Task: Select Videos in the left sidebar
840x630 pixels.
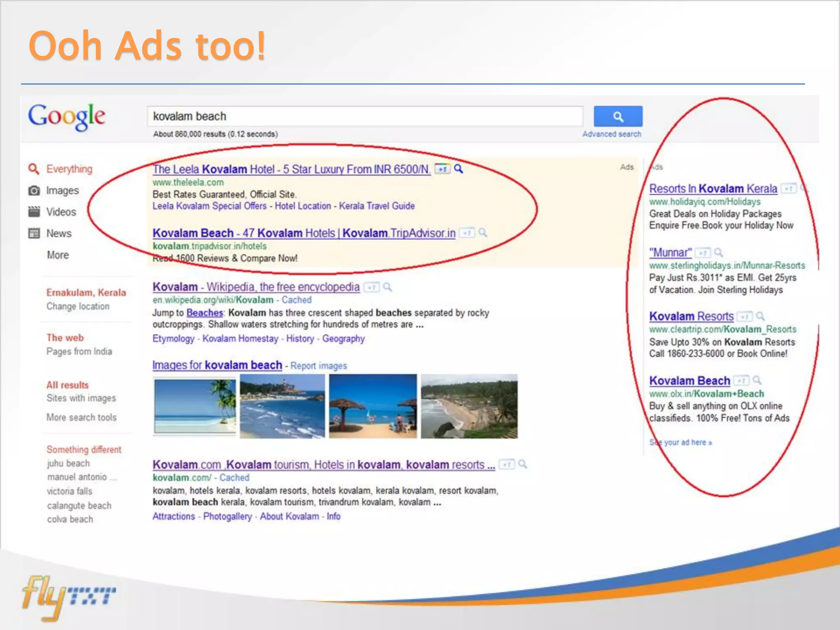Action: (x=61, y=212)
